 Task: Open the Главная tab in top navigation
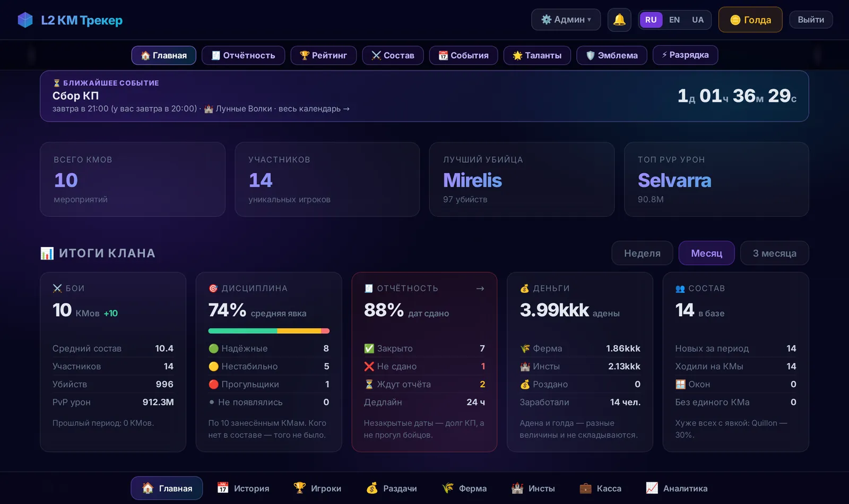(x=164, y=55)
